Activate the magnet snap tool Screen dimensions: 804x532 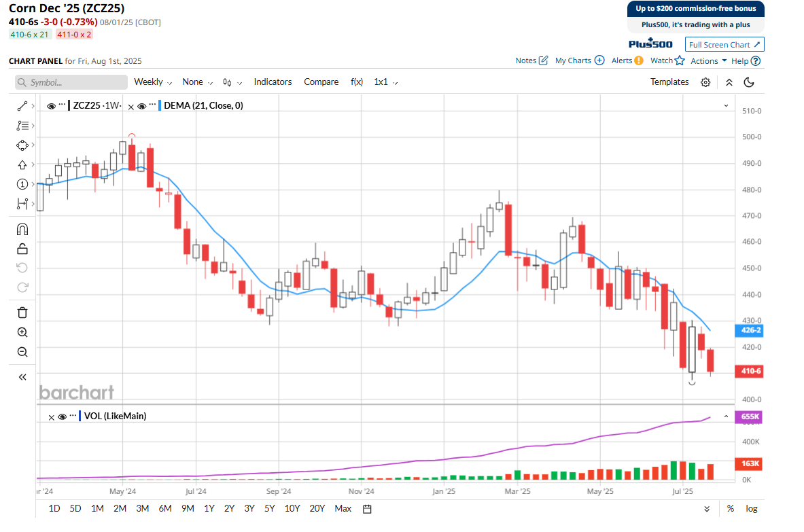point(22,229)
